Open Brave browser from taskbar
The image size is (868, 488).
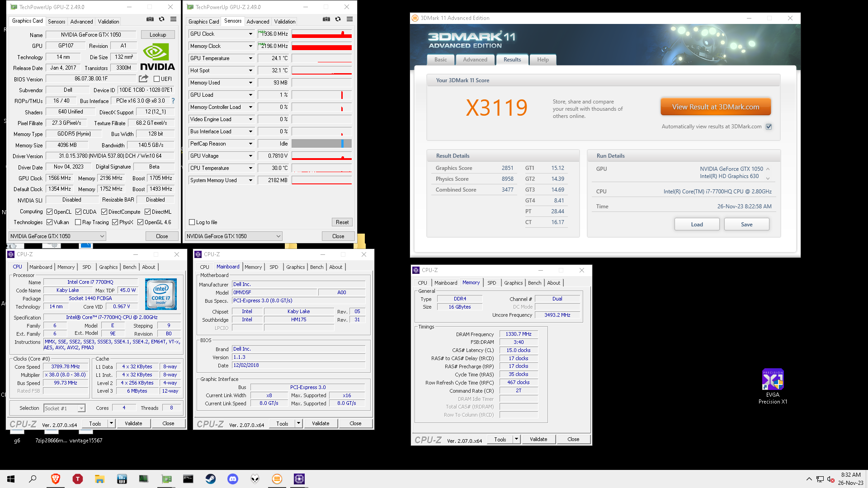pos(56,479)
